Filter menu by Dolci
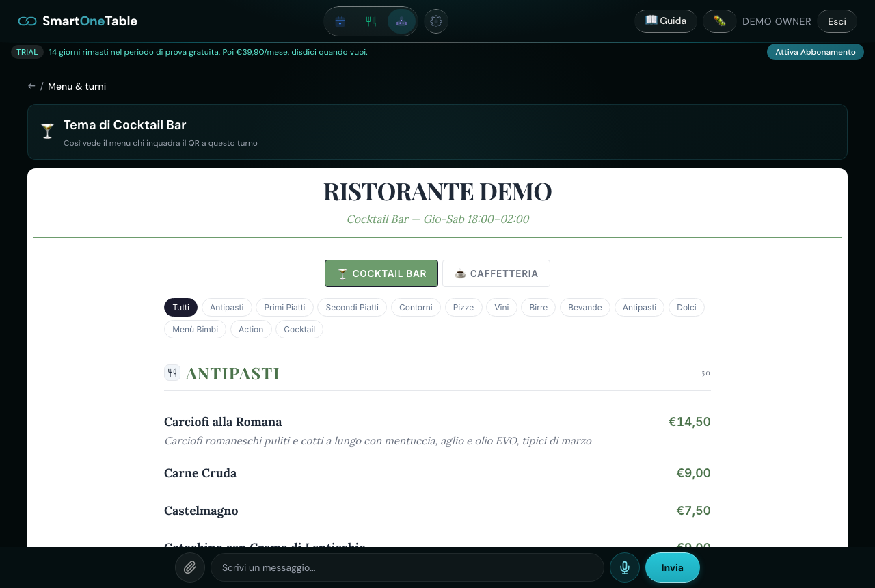 click(x=686, y=308)
